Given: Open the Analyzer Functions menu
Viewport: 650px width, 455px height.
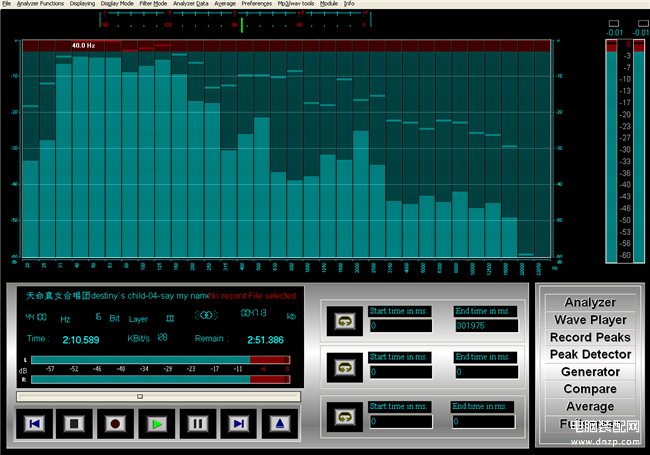Looking at the screenshot, I should pos(40,4).
